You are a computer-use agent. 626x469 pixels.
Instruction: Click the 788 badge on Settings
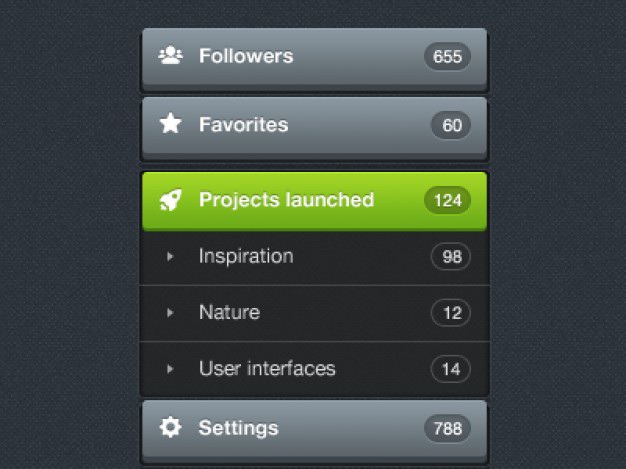[447, 429]
